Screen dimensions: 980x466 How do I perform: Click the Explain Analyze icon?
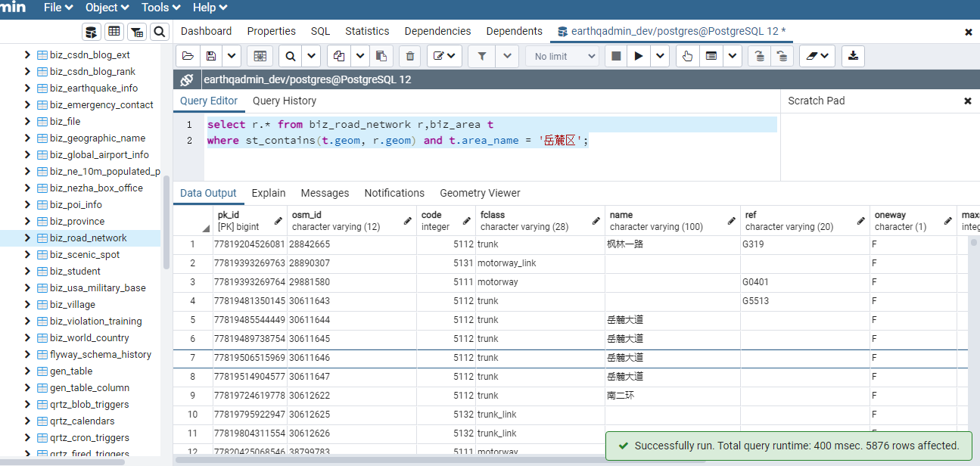point(711,56)
